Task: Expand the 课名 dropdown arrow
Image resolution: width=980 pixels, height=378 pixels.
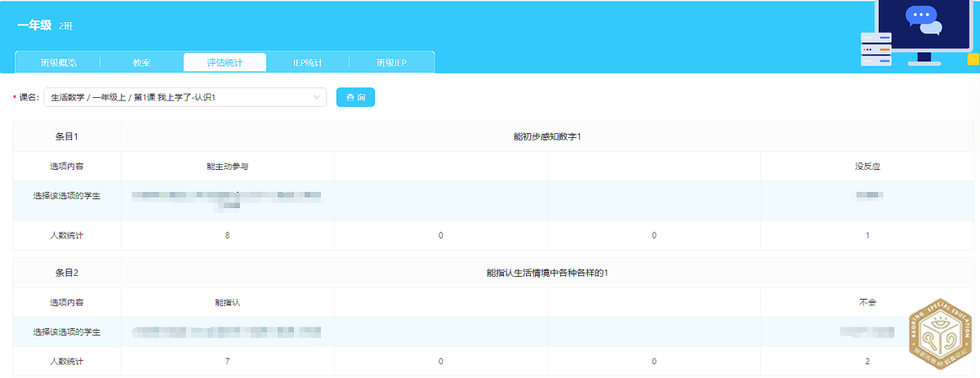Action: pyautogui.click(x=317, y=98)
